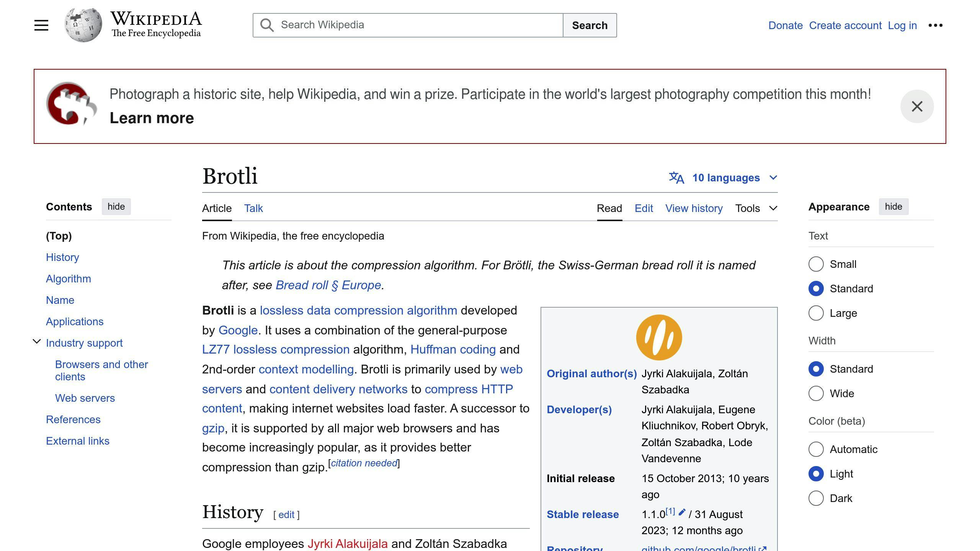Open the Edit tab
The height and width of the screenshot is (551, 980).
click(x=644, y=208)
